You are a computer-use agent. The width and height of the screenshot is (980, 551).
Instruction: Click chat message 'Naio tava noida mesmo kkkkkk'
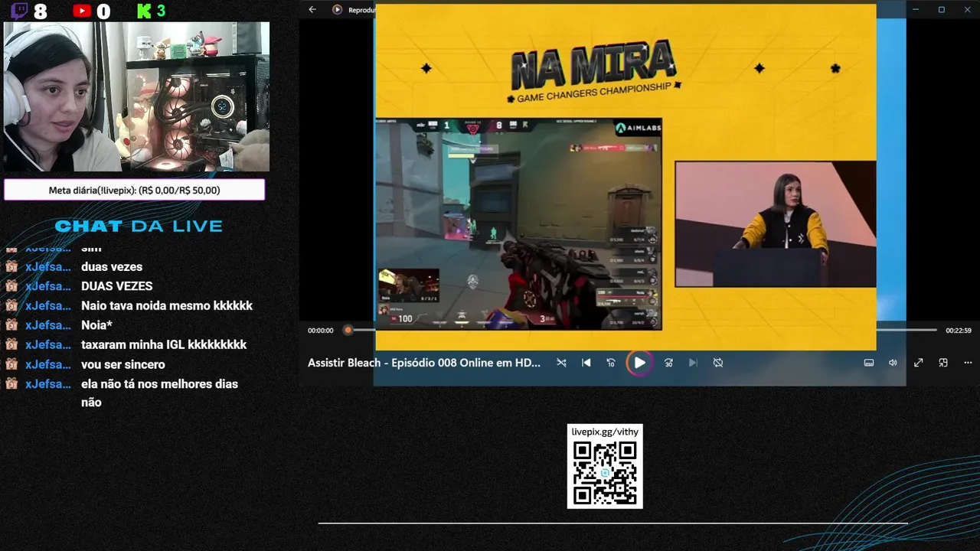tap(167, 305)
